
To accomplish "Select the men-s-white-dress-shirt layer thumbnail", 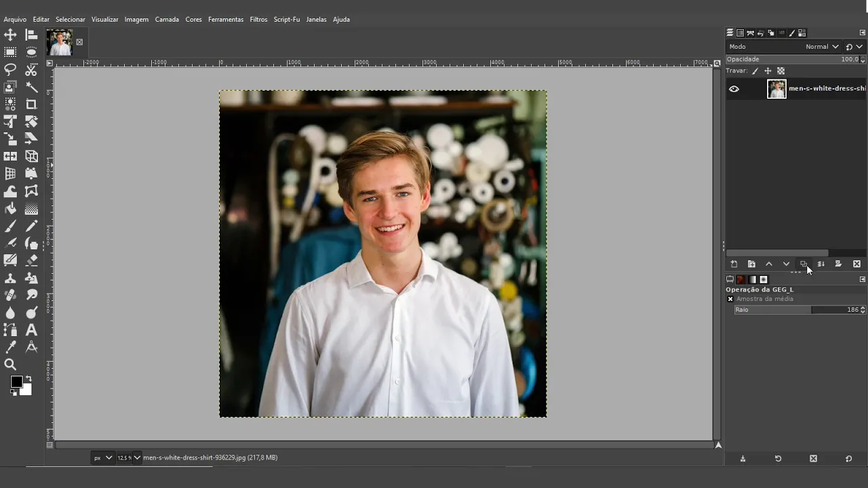I will [776, 89].
